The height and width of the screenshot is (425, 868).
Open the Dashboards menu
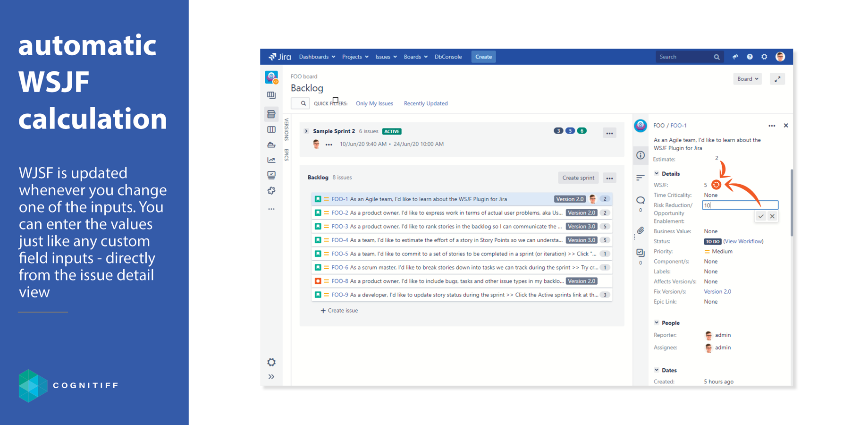tap(317, 57)
